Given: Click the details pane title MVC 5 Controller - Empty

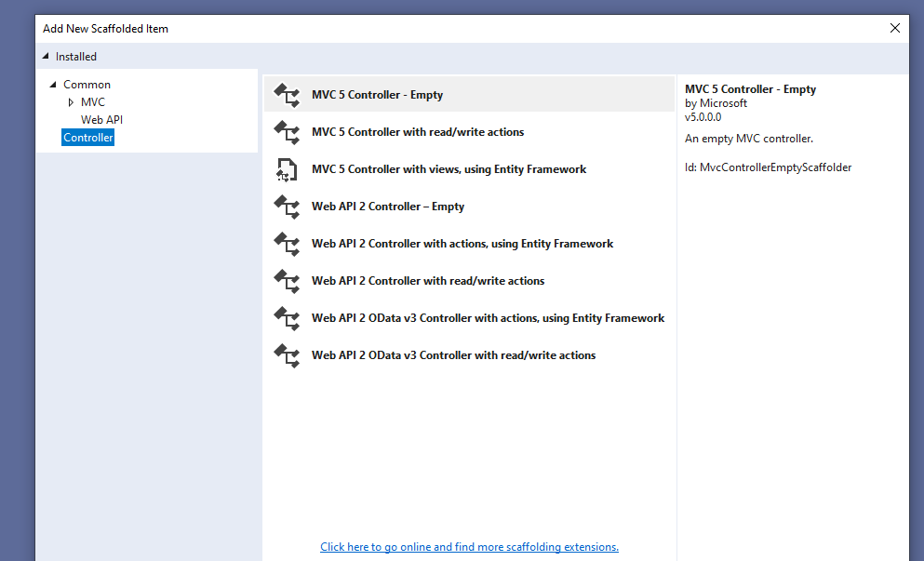Looking at the screenshot, I should point(751,89).
